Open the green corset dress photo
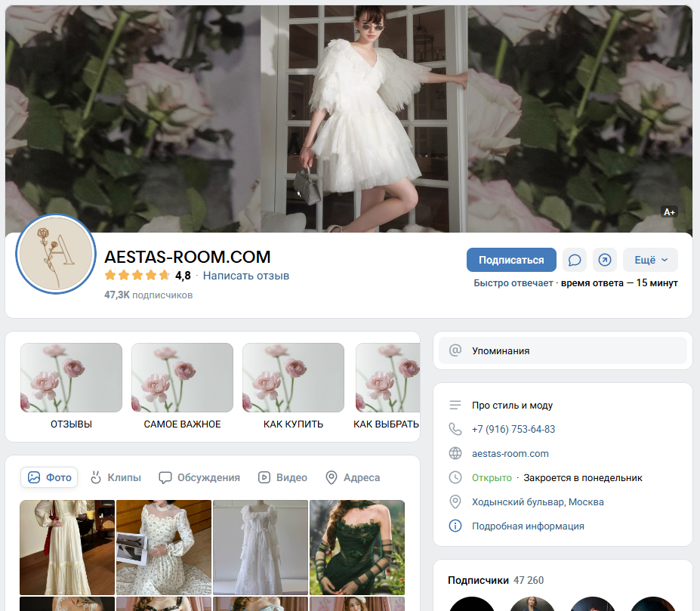Screen dimensions: 700x611 coord(357,547)
